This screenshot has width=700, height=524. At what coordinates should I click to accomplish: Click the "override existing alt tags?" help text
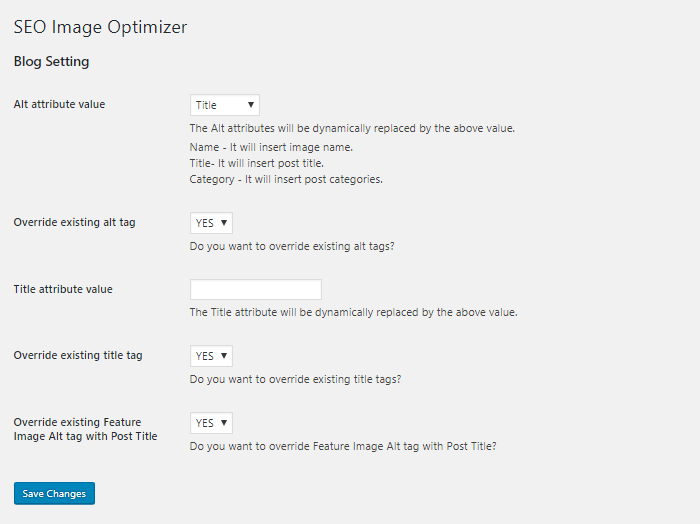(291, 246)
